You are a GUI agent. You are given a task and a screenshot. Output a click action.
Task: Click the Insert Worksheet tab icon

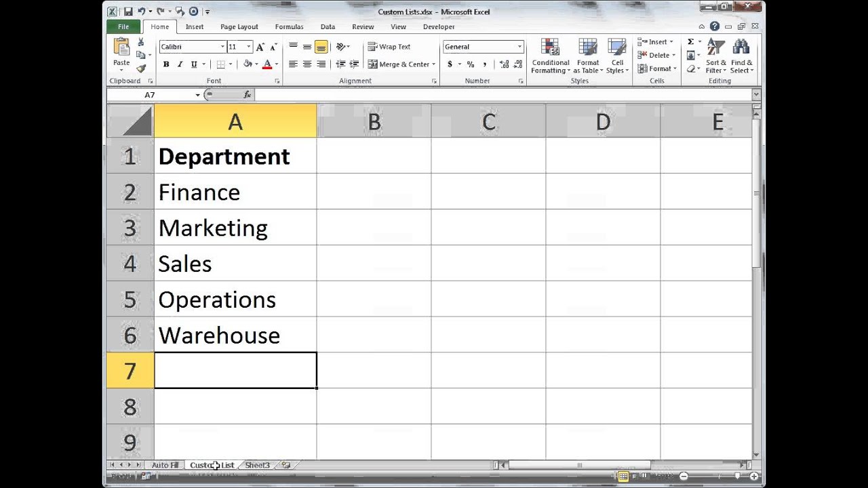pyautogui.click(x=286, y=466)
